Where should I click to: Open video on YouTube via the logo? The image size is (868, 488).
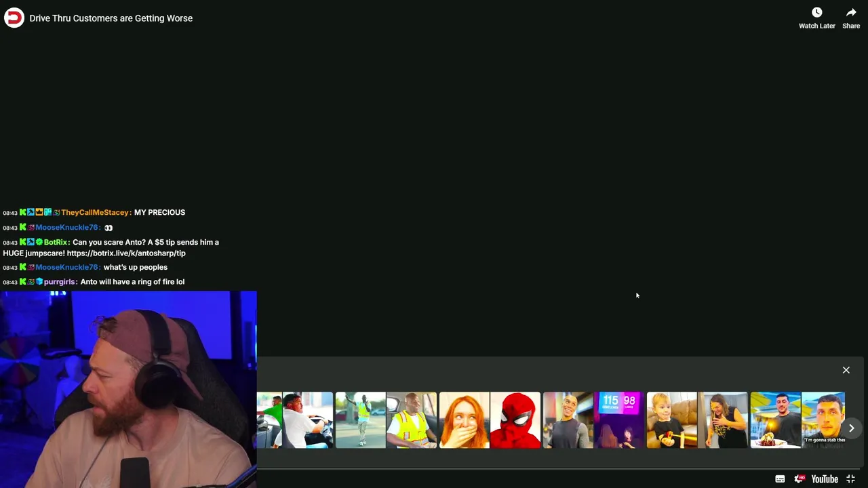click(x=825, y=479)
